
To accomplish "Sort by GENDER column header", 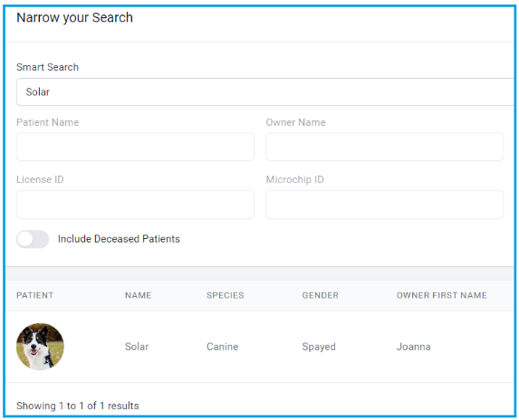I will (x=320, y=295).
